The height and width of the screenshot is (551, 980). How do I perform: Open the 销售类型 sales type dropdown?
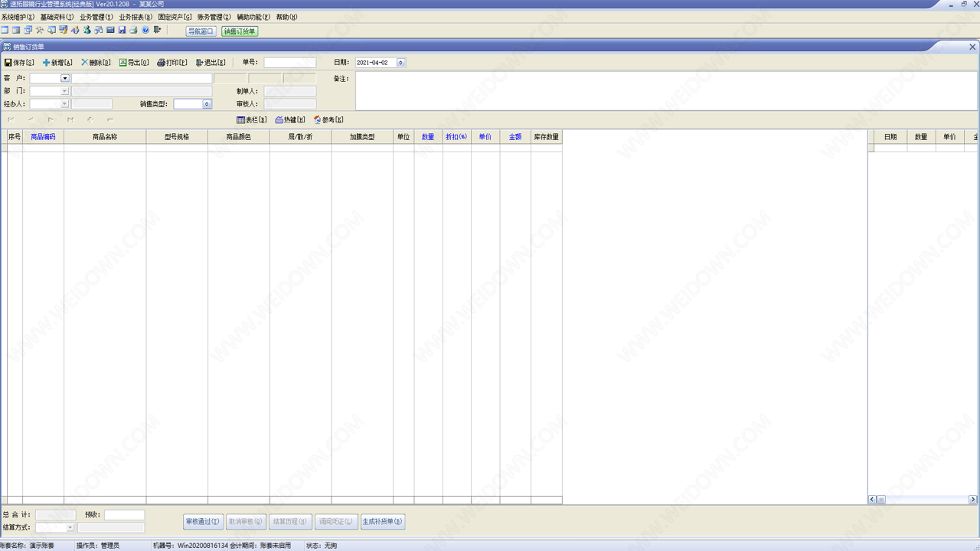(x=207, y=104)
